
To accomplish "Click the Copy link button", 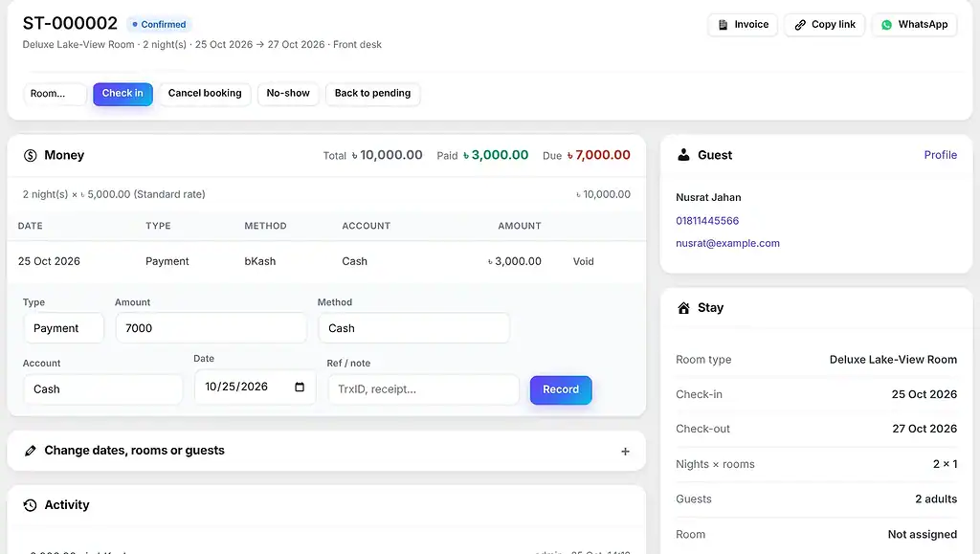I will (x=824, y=25).
